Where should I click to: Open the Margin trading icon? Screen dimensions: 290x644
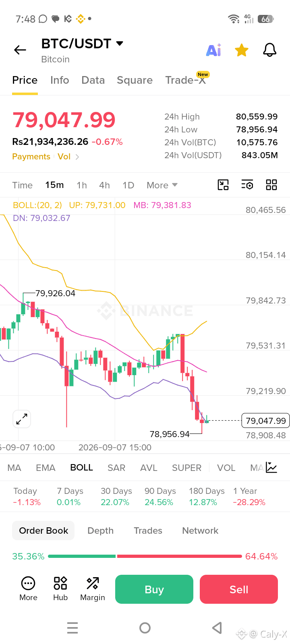93,589
